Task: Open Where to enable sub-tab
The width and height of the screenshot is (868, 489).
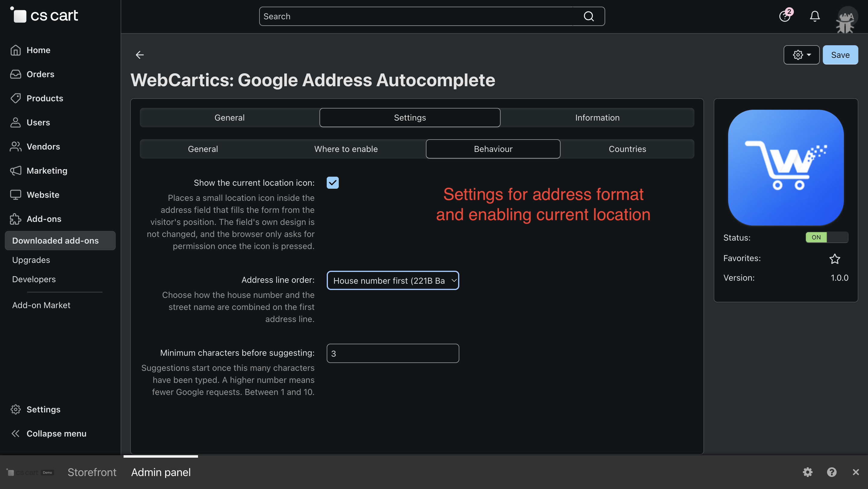Action: [346, 149]
